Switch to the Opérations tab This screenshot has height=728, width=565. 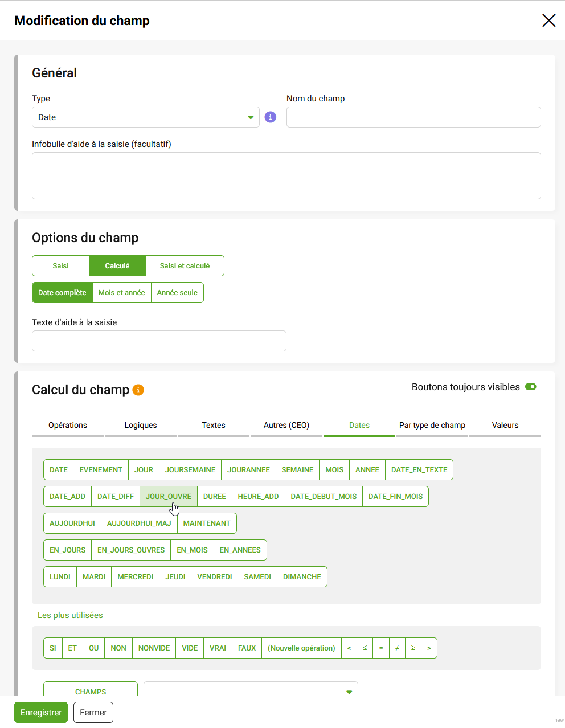[x=68, y=426]
